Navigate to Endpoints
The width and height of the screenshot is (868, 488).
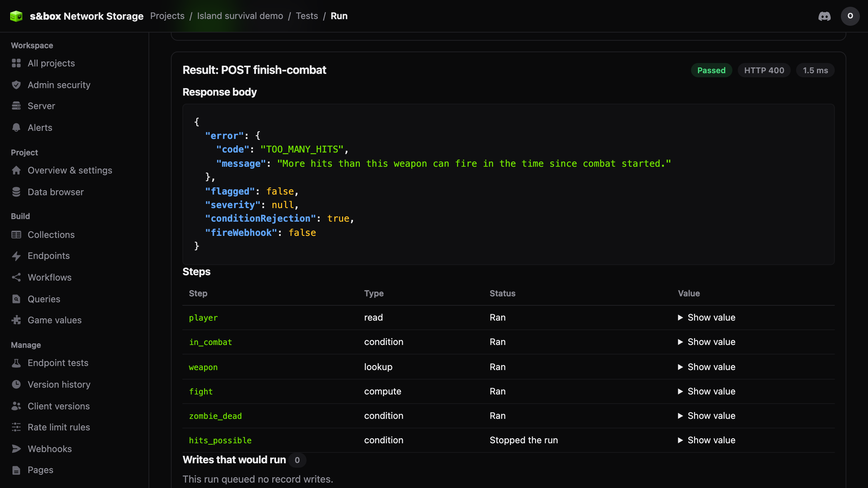click(49, 256)
